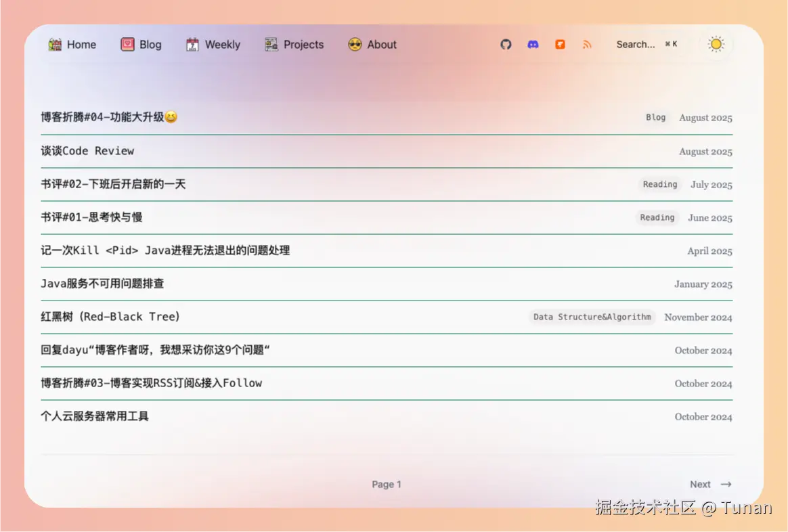
Task: Open the About nav item
Action: click(372, 44)
